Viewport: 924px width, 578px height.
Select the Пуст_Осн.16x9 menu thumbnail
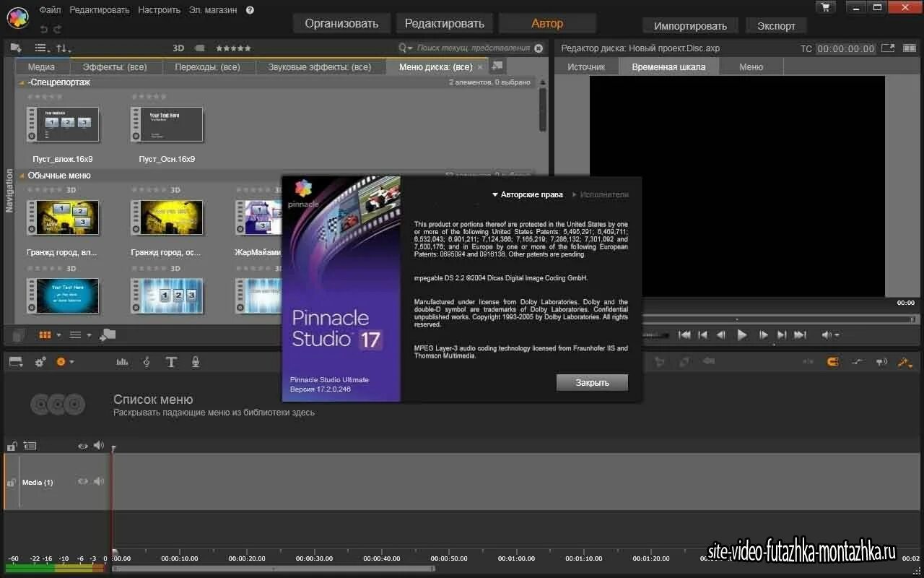(x=167, y=125)
